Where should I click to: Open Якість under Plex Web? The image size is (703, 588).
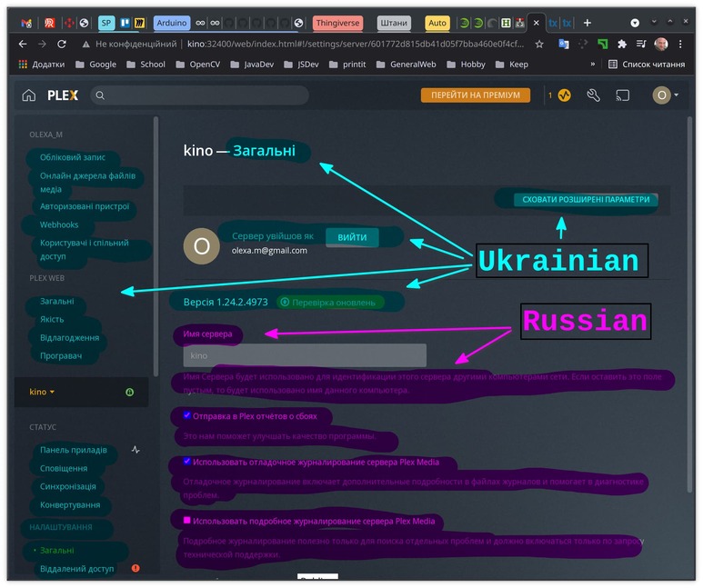[52, 319]
